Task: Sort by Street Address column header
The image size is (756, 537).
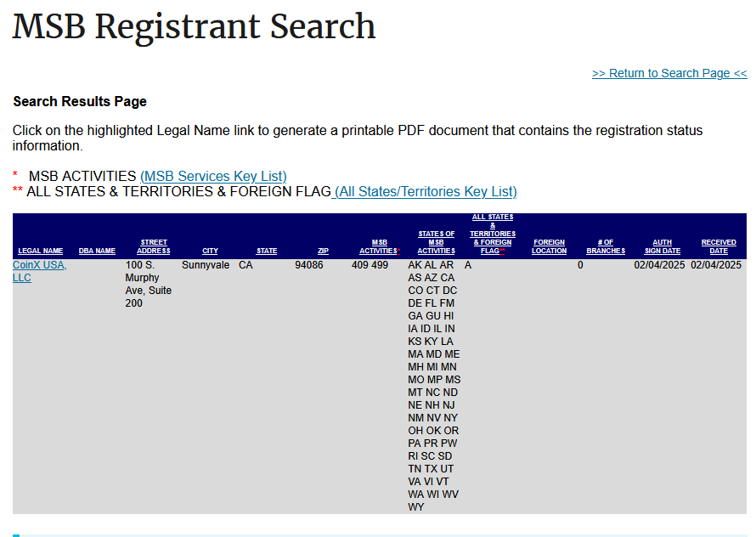Action: 153,246
